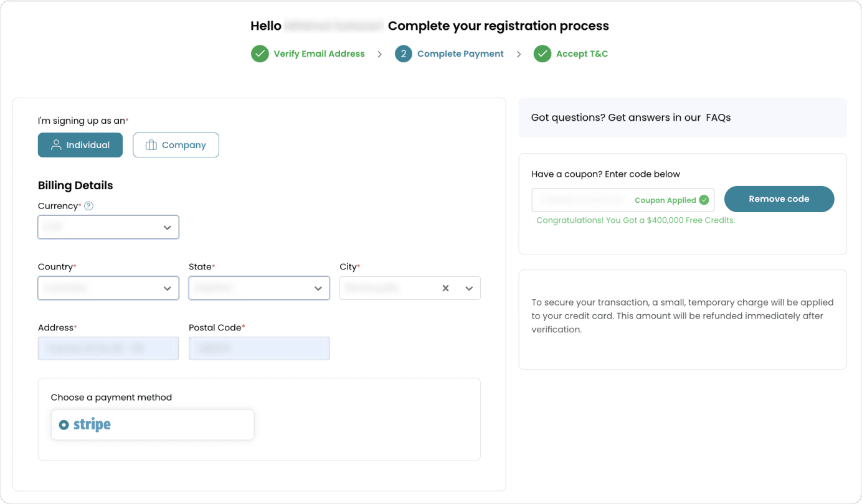This screenshot has width=862, height=504.
Task: Expand the Country dropdown
Action: click(x=108, y=288)
